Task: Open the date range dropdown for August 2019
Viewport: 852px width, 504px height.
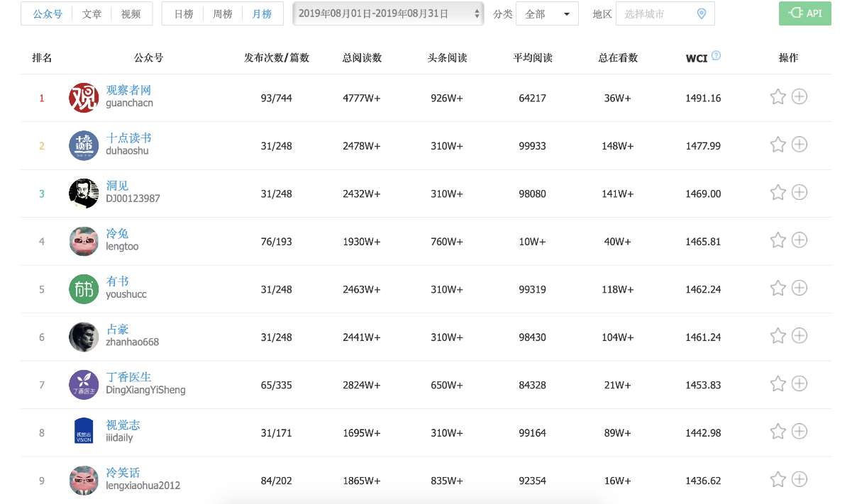Action: 389,13
